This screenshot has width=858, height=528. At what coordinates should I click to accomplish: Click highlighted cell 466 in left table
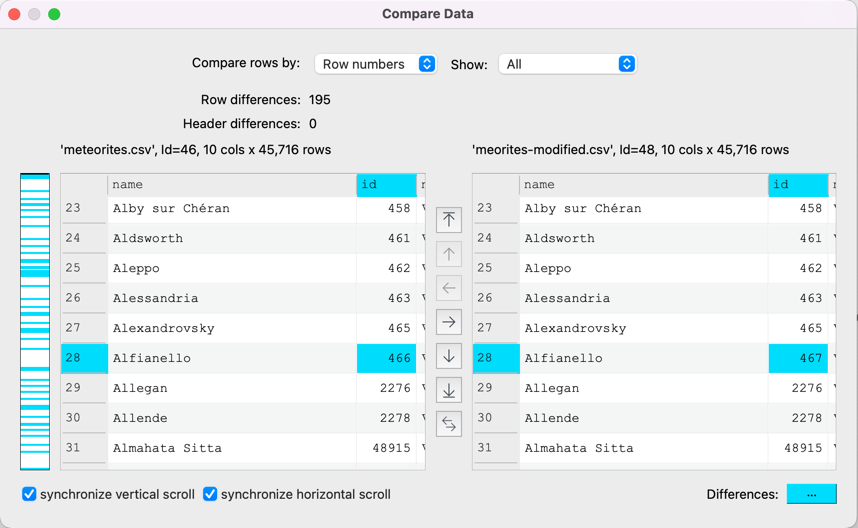pyautogui.click(x=386, y=358)
